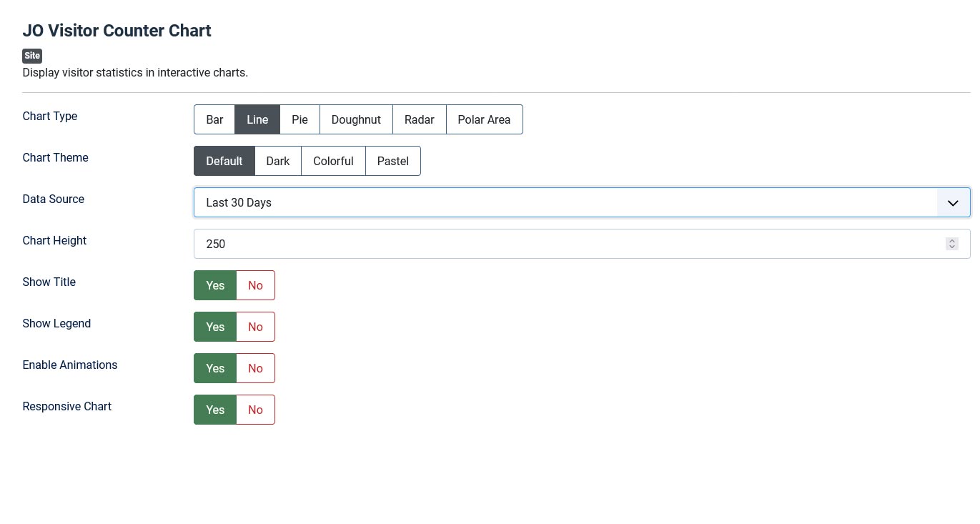Click the Chart Height stepper arrows
980x524 pixels.
pyautogui.click(x=951, y=244)
